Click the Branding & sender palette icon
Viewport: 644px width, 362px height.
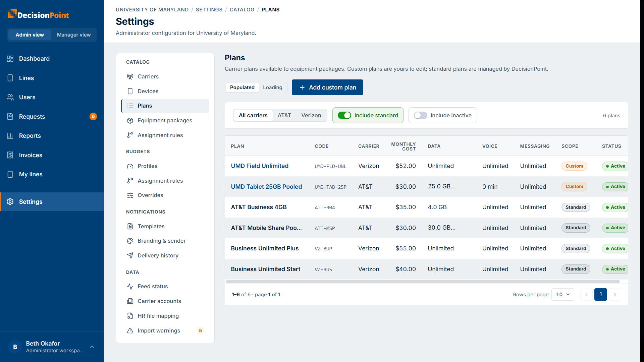pyautogui.click(x=130, y=241)
